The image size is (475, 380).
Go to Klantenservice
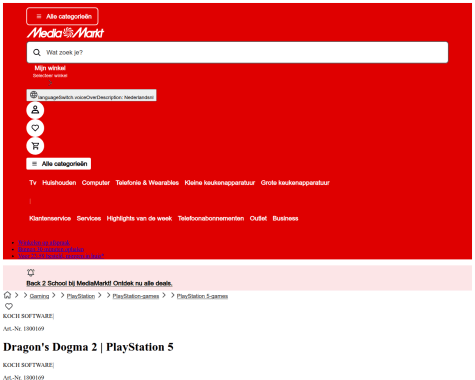point(50,218)
